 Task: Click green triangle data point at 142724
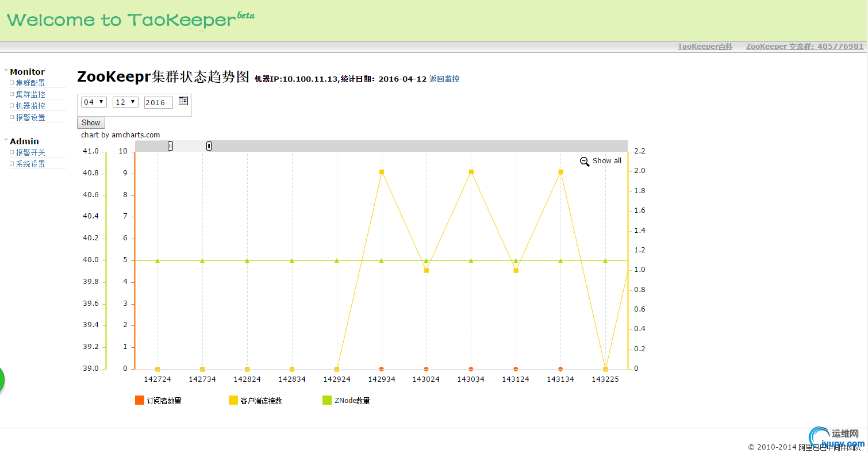click(158, 260)
